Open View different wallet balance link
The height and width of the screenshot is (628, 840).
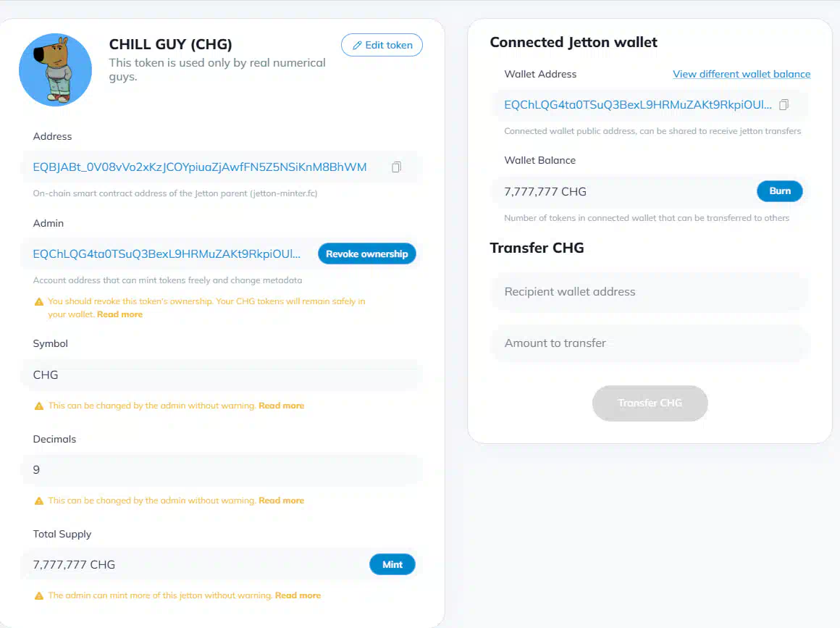742,74
